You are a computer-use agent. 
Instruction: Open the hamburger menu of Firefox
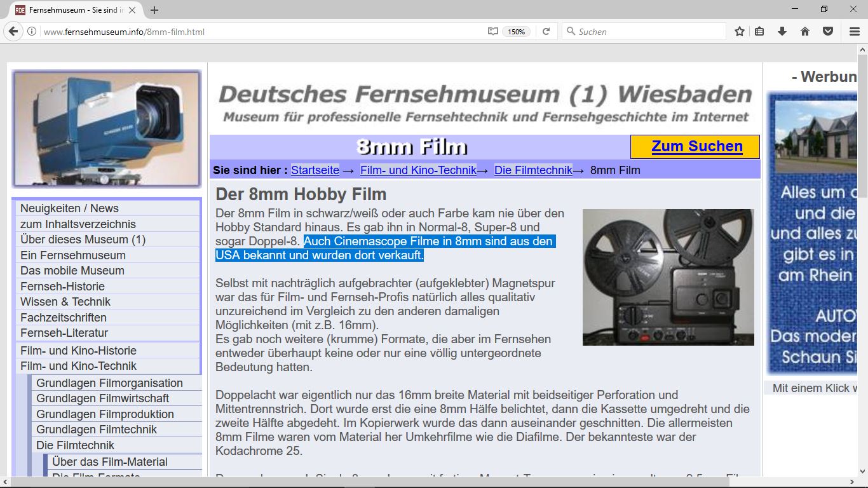pyautogui.click(x=855, y=31)
